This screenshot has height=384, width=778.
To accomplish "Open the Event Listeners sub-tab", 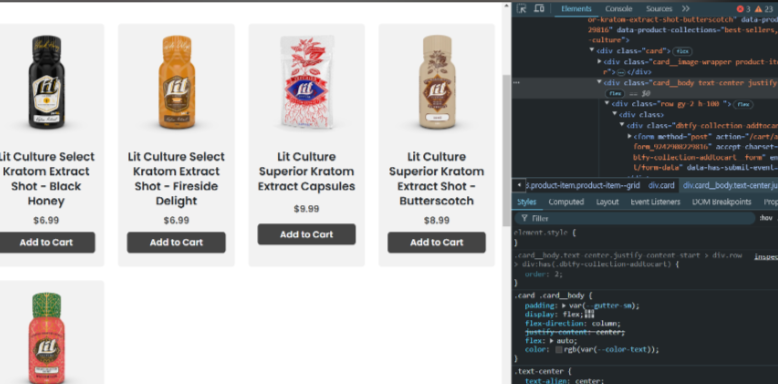I will pos(655,202).
